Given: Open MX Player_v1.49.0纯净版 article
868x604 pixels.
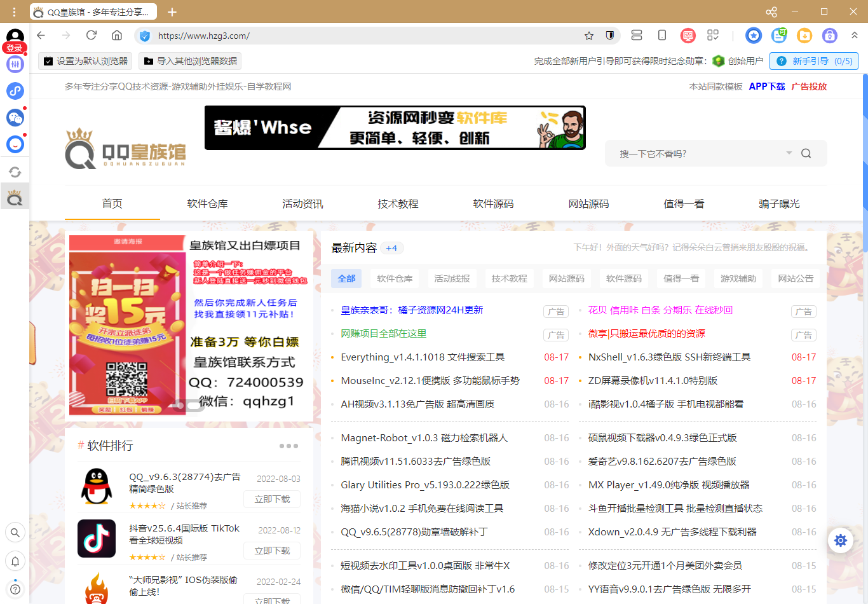Looking at the screenshot, I should 668,485.
